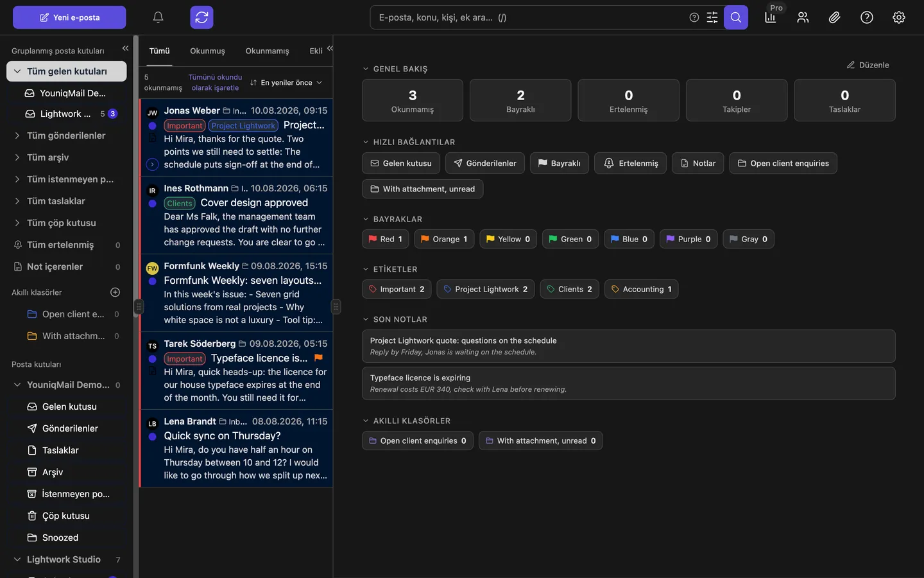Open the En yeniler önce sort dropdown
The image size is (924, 578).
[x=286, y=82]
